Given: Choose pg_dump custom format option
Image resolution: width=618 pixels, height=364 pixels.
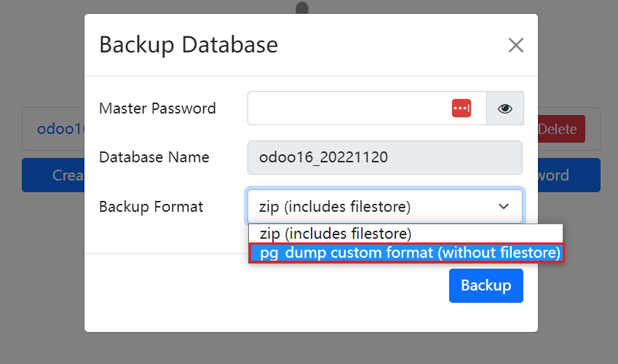Looking at the screenshot, I should [405, 253].
